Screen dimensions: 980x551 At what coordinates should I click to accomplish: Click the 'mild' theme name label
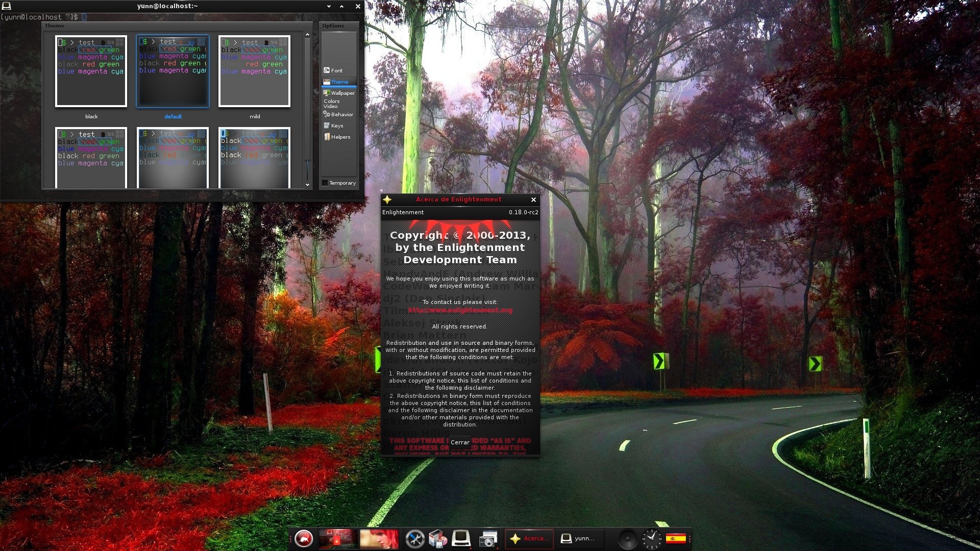(255, 116)
